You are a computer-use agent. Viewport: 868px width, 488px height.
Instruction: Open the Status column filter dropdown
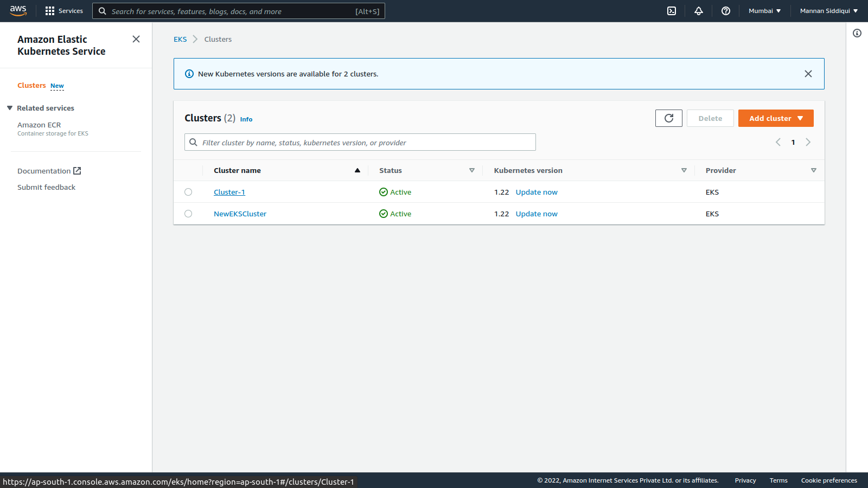(472, 170)
